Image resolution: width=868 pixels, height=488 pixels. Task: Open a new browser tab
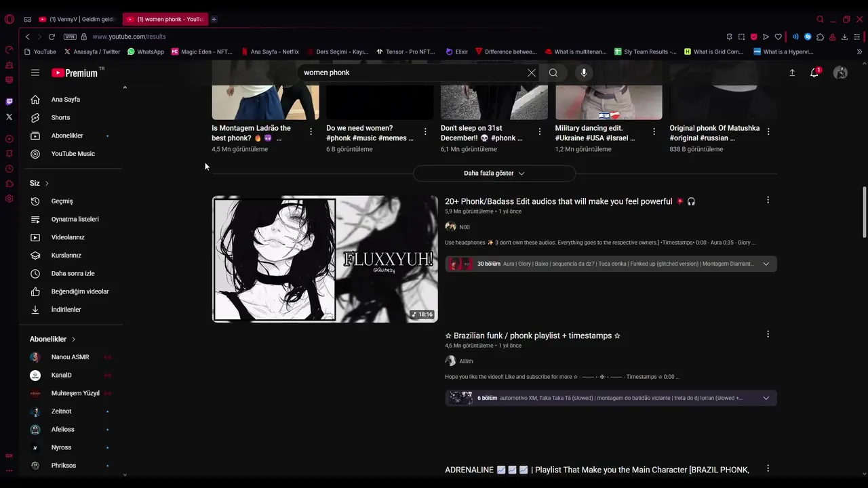coord(214,19)
